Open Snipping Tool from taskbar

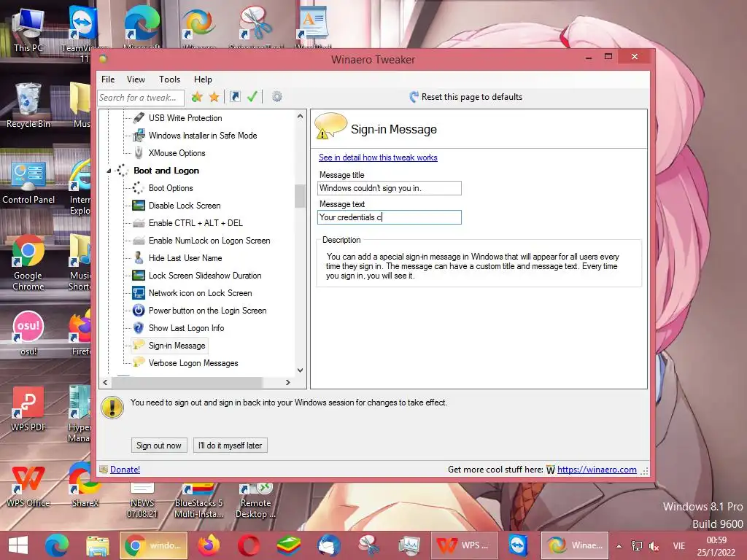click(368, 545)
